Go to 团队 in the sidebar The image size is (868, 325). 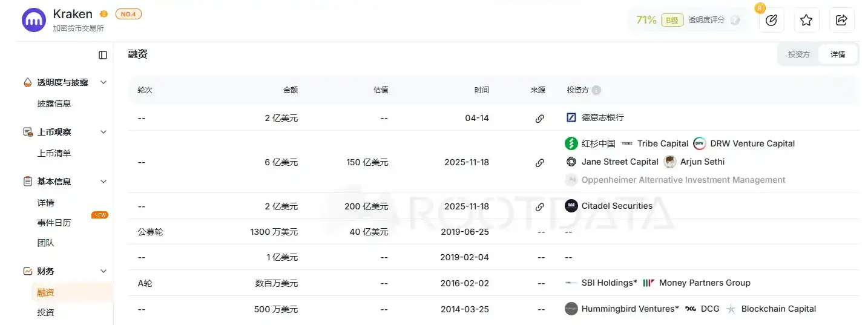coord(46,243)
